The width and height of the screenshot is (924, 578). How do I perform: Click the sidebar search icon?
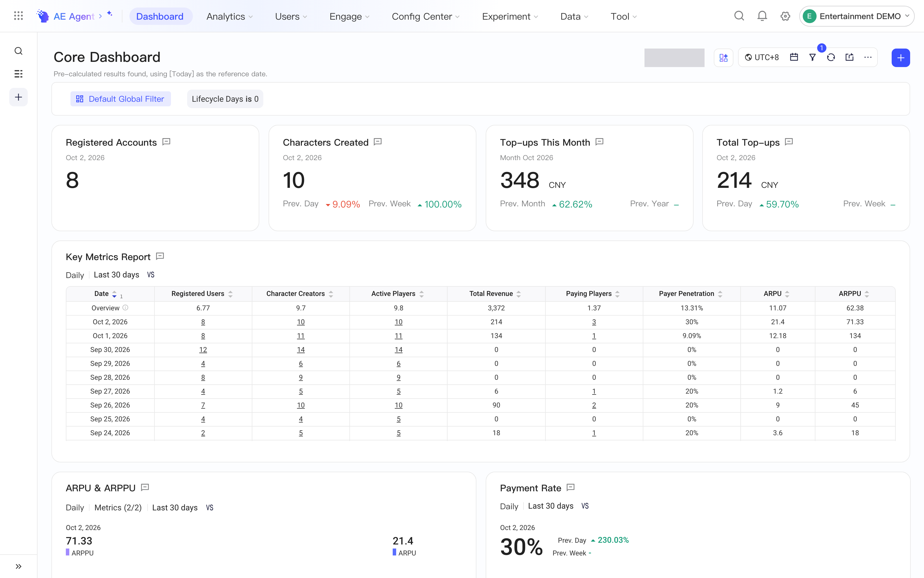(18, 51)
